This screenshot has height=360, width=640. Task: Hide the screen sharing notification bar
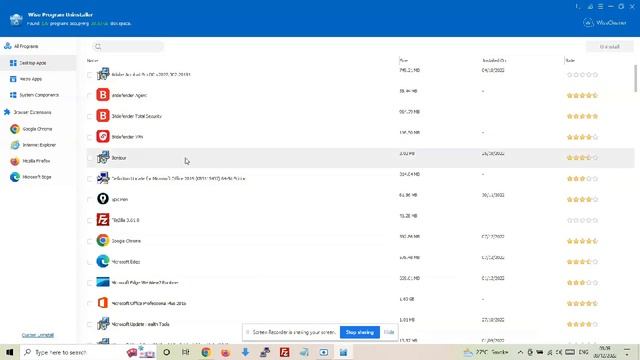coord(389,332)
